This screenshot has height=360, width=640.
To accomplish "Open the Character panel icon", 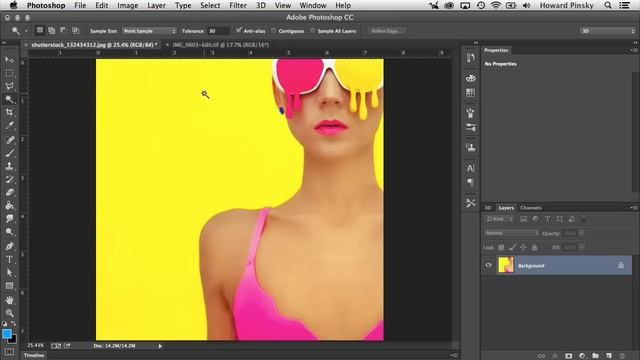I will (x=471, y=168).
